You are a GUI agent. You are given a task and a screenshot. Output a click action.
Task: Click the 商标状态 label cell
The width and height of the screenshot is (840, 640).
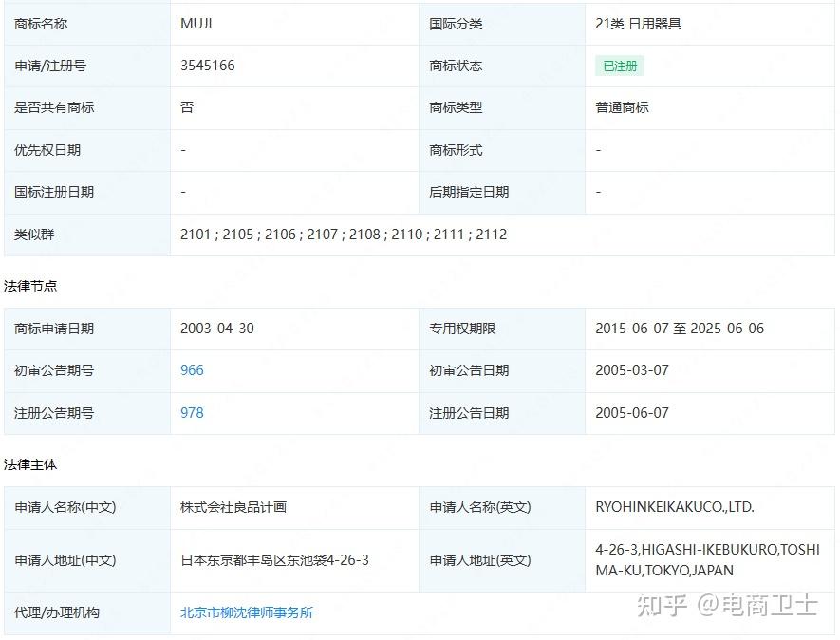pos(502,66)
